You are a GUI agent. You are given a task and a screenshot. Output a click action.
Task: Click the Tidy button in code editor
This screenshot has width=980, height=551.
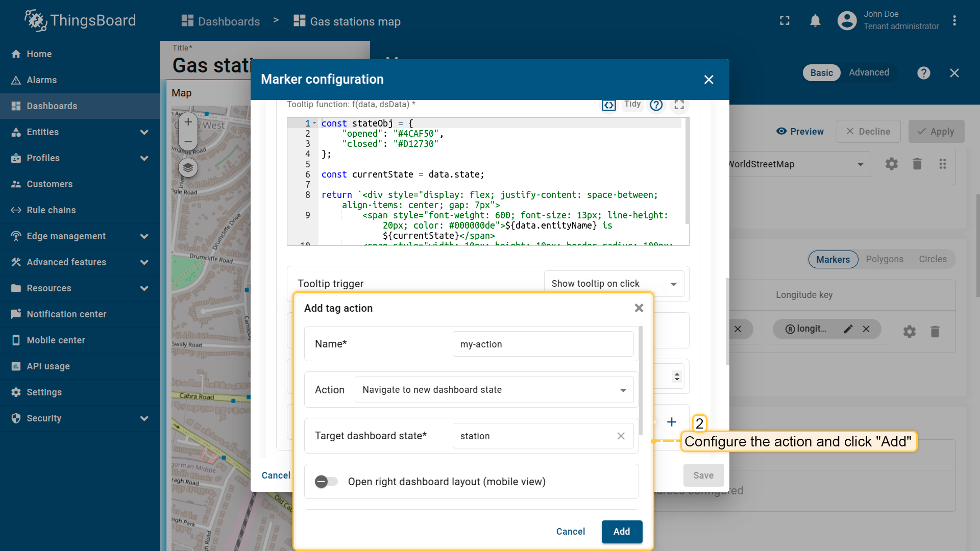point(632,104)
